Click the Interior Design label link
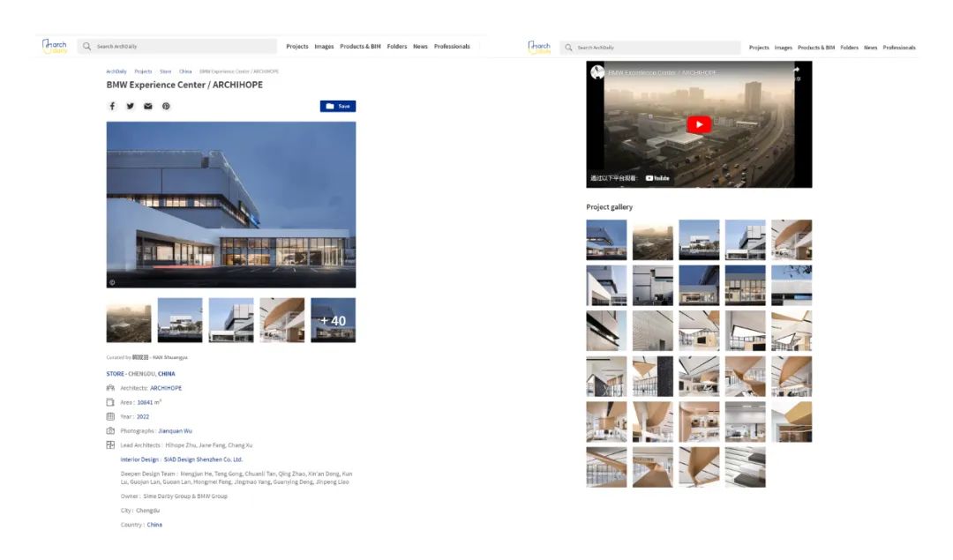 point(139,459)
